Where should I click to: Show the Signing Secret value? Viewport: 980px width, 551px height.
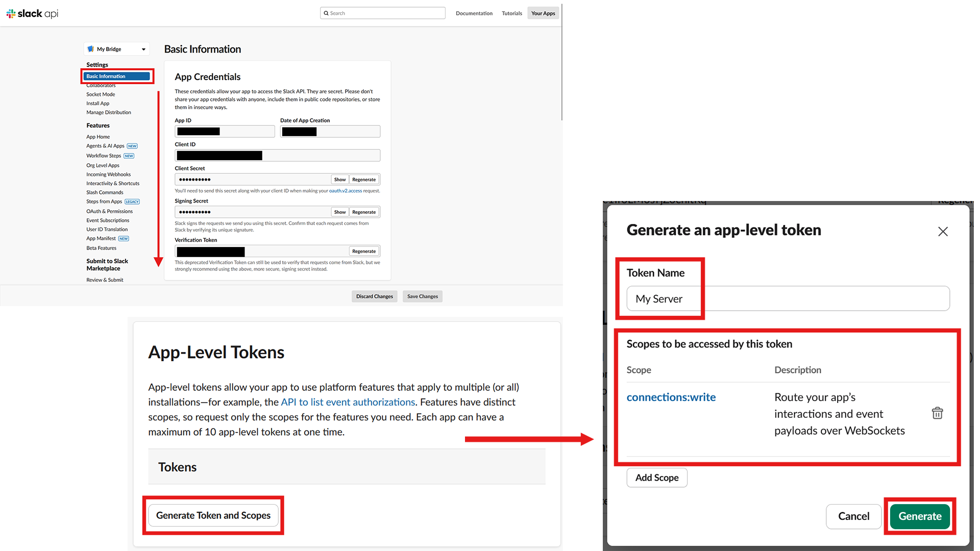pyautogui.click(x=340, y=212)
